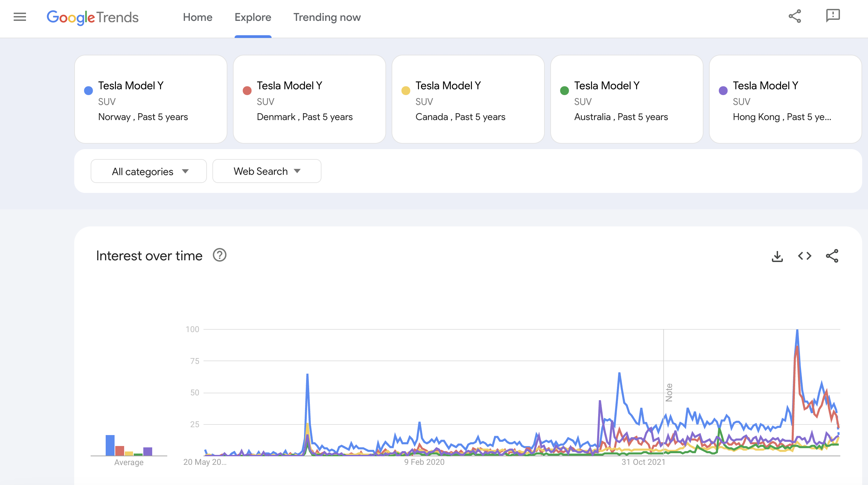Click the blue dot on the Norway card
868x485 pixels.
[x=89, y=90]
